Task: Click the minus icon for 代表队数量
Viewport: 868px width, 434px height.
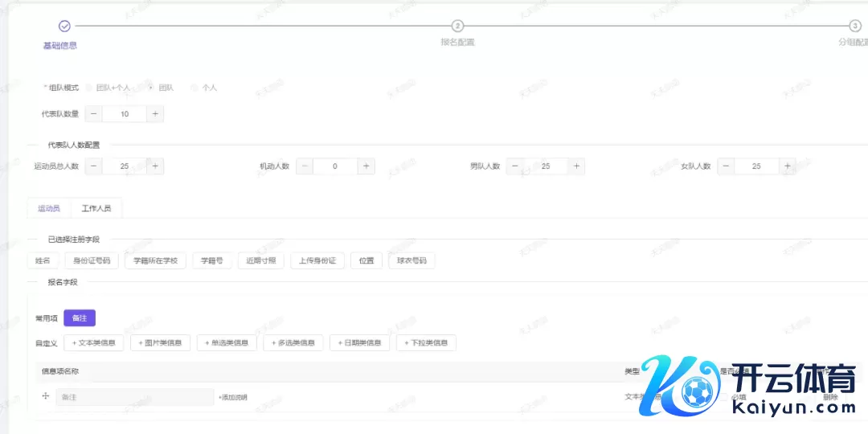Action: 94,114
